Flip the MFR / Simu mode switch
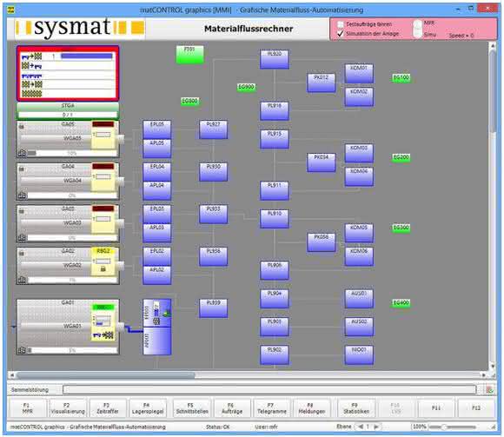Screen dimensions: 504x437 [417, 29]
